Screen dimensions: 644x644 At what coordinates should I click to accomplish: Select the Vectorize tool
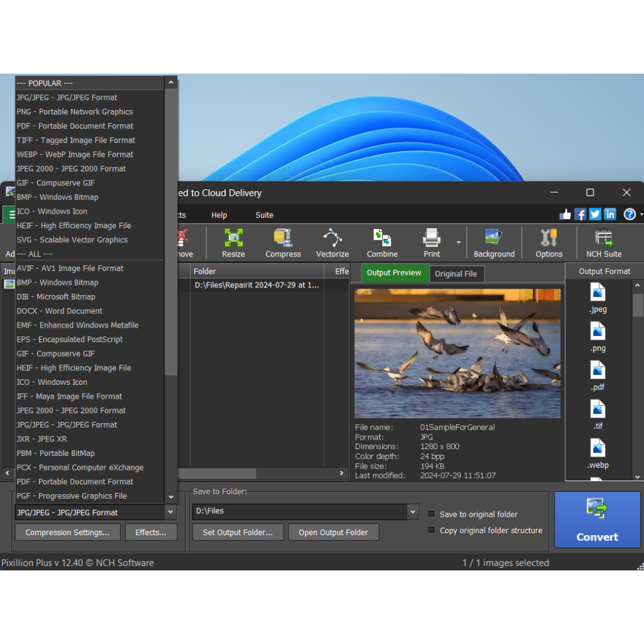click(332, 243)
